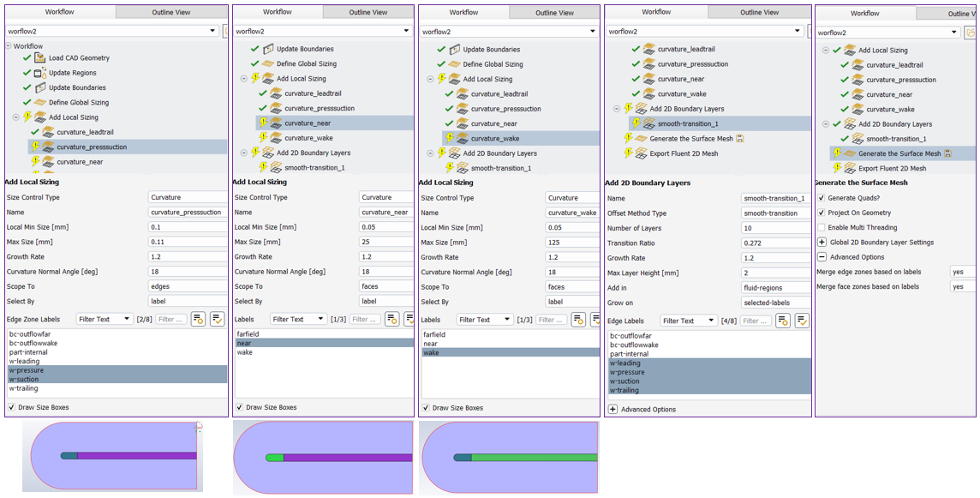The width and height of the screenshot is (980, 498).
Task: Click geometry preview under curvature_presssuction panel
Action: tap(112, 455)
